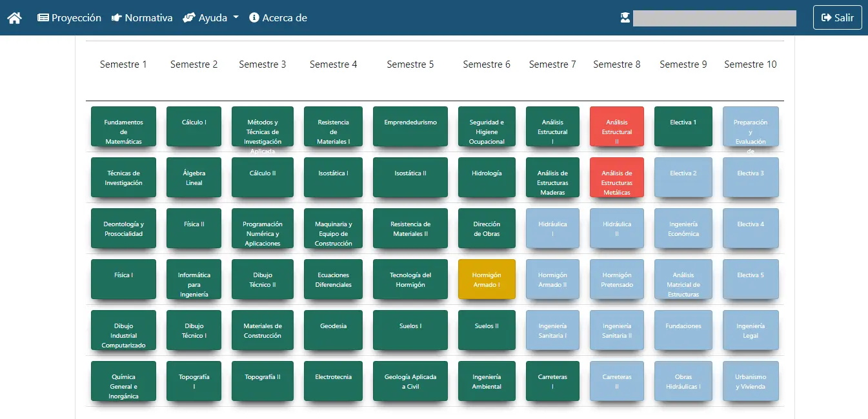Click the Hidrología course card

[x=487, y=177]
